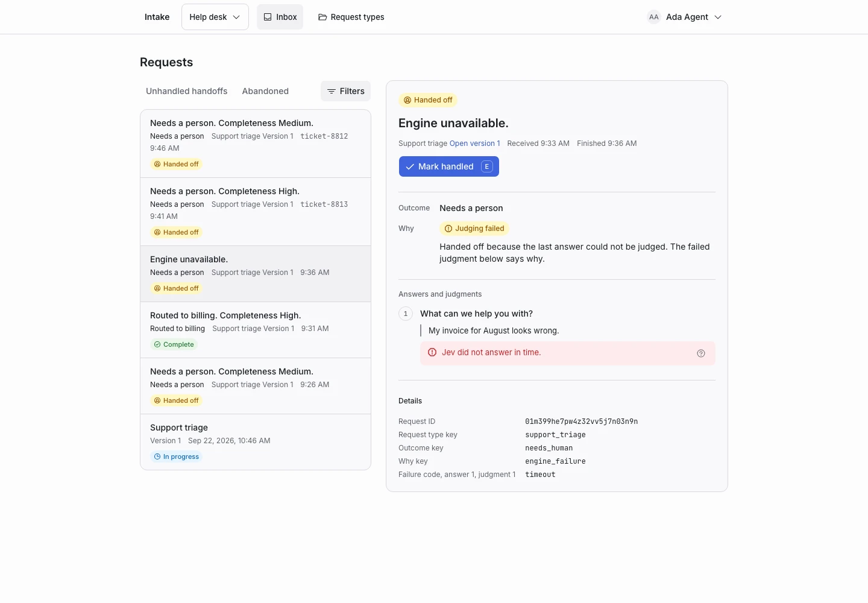Open the ticket-8813 request
This screenshot has width=868, height=603.
point(256,212)
